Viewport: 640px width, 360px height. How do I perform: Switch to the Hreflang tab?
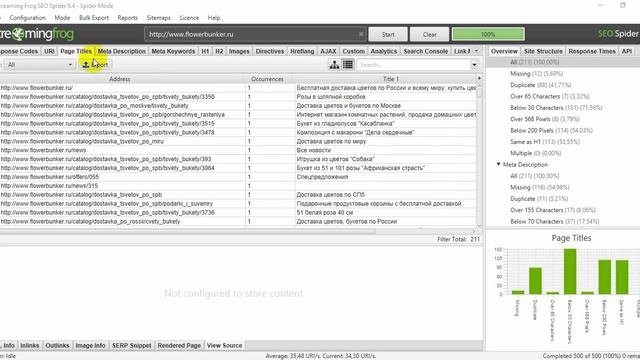[x=302, y=51]
